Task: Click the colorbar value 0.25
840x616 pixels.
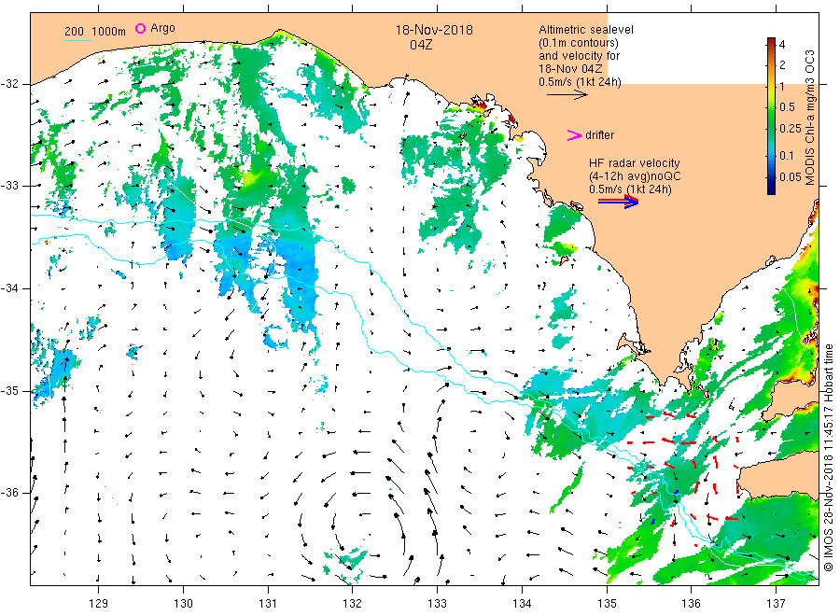Action: tap(791, 129)
